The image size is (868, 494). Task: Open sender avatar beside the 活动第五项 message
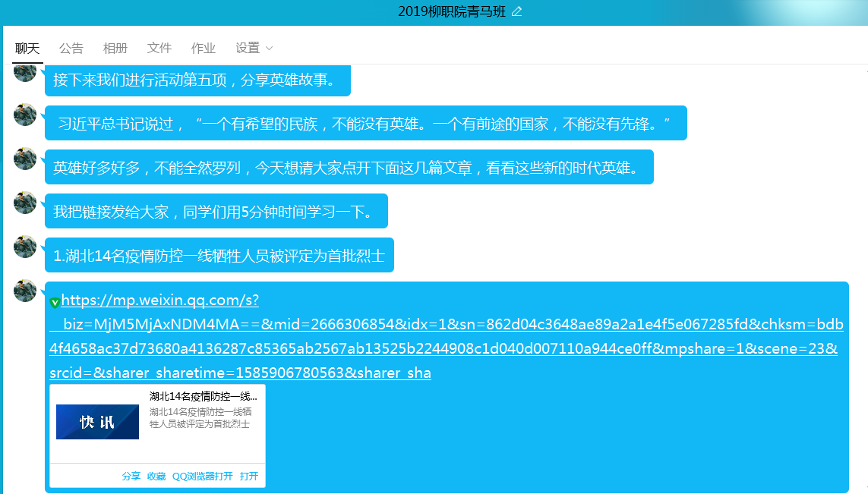pos(25,73)
